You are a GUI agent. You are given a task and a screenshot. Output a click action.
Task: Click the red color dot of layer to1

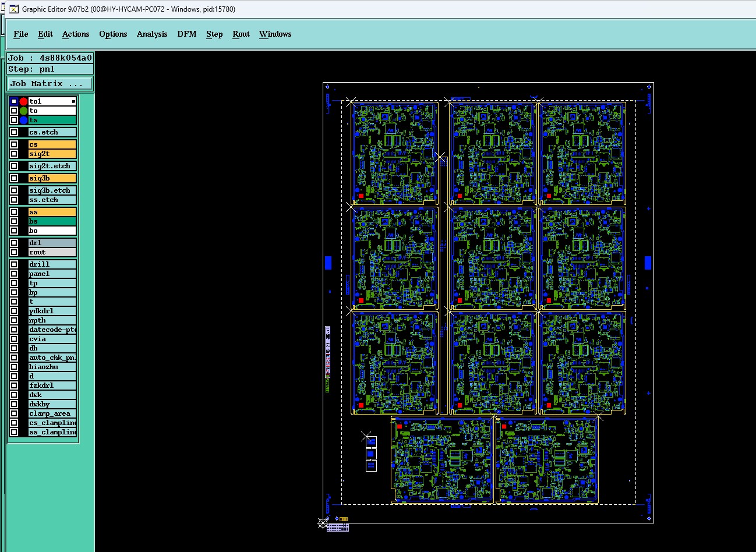click(23, 101)
